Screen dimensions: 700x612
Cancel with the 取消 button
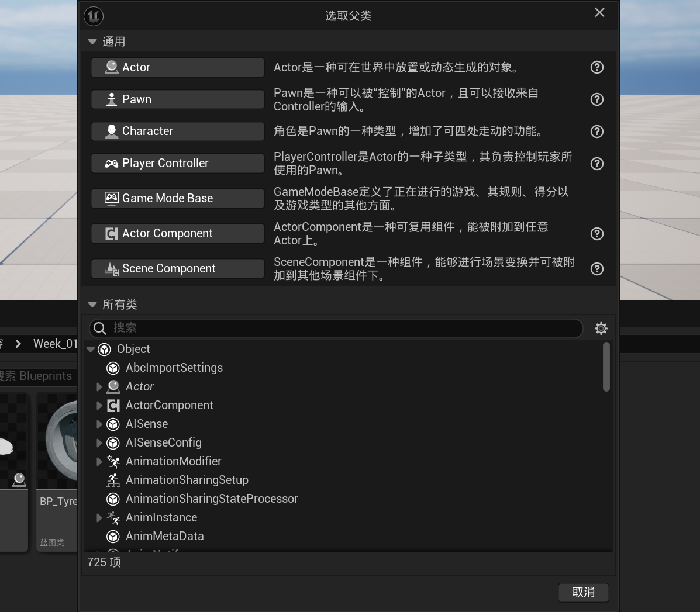pos(584,592)
